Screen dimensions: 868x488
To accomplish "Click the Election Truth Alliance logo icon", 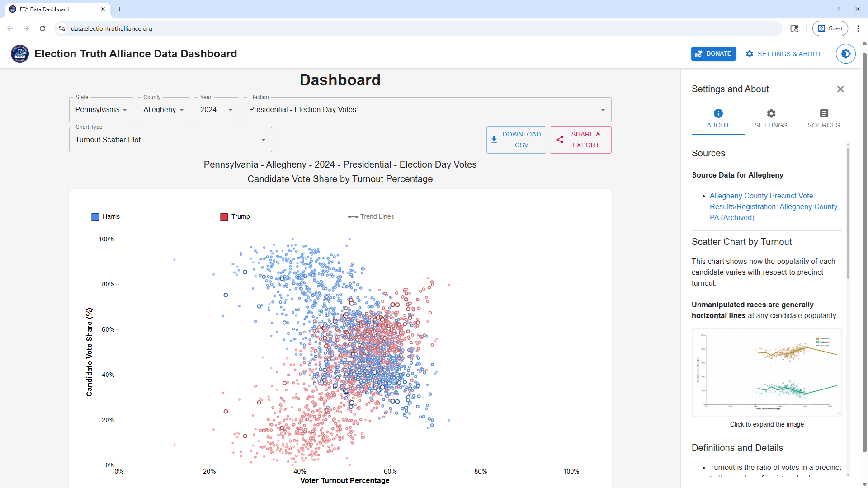I will pyautogui.click(x=20, y=54).
